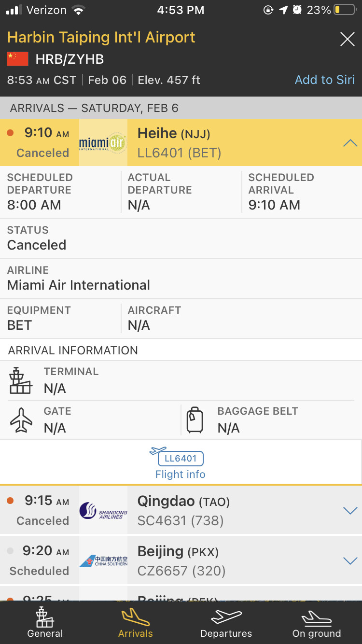Open LL6401 Flight info link
The image size is (362, 644).
(x=181, y=474)
